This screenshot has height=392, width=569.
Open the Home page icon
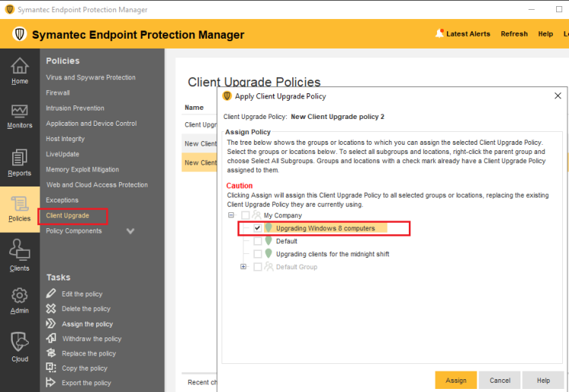20,66
